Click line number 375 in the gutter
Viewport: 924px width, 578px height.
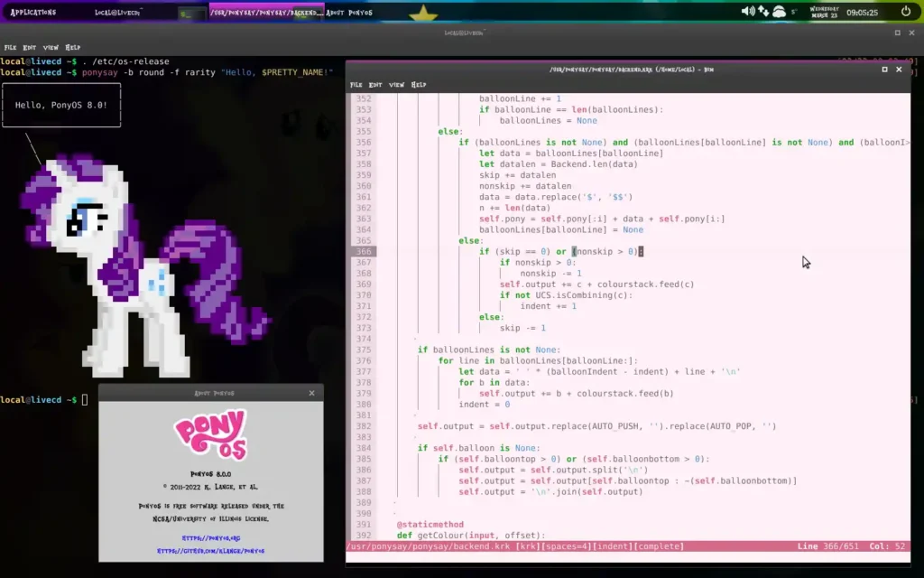click(x=364, y=350)
